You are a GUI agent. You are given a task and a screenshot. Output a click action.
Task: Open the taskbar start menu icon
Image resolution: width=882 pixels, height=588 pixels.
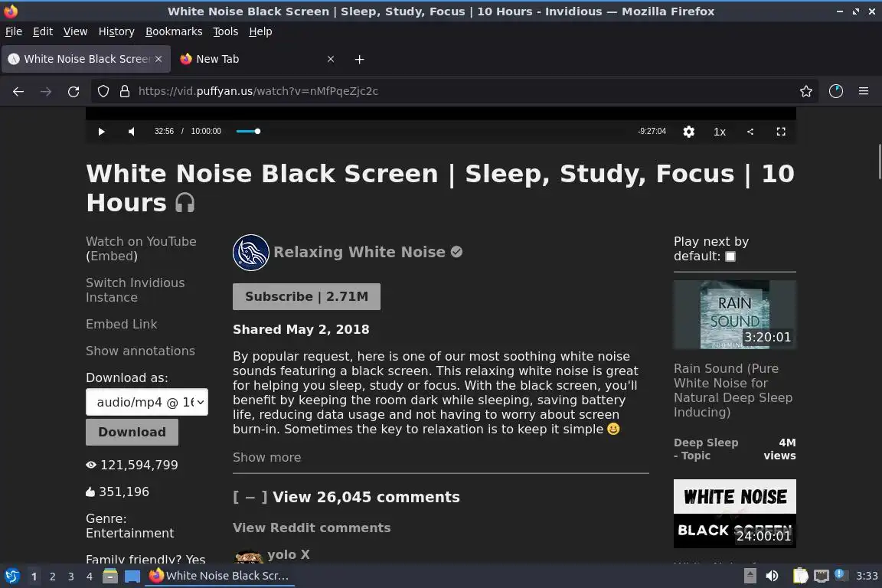11,577
